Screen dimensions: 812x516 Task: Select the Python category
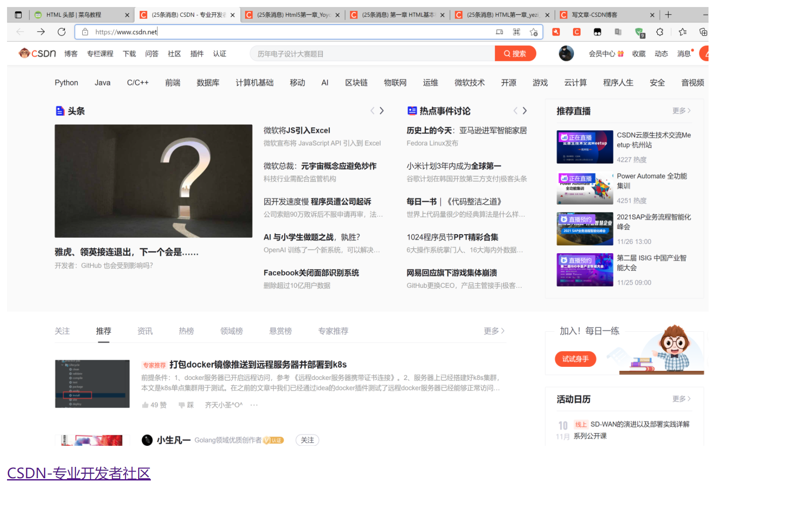[x=66, y=82]
